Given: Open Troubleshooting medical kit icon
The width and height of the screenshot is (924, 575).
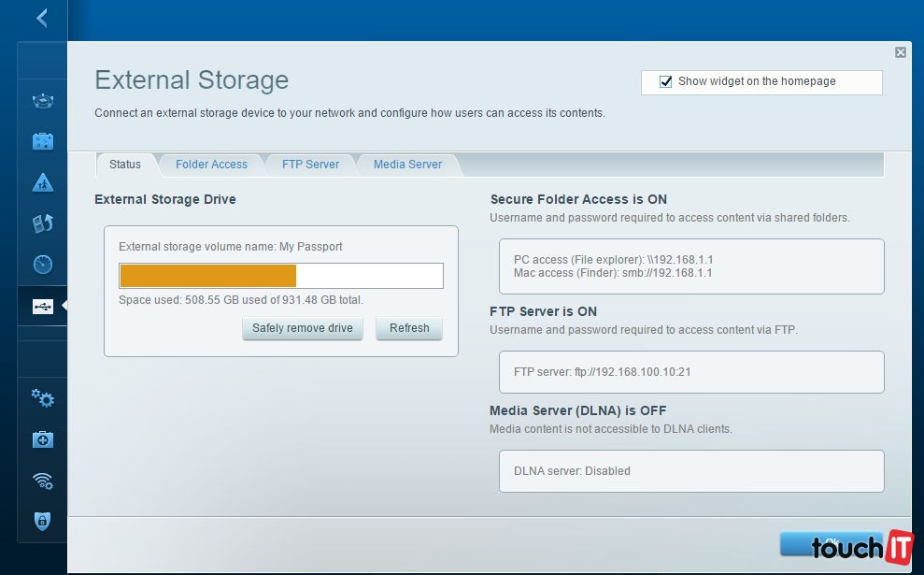Looking at the screenshot, I should point(43,439).
